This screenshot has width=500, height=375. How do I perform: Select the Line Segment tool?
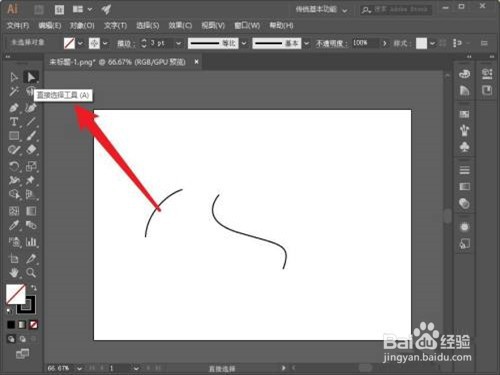click(x=31, y=122)
